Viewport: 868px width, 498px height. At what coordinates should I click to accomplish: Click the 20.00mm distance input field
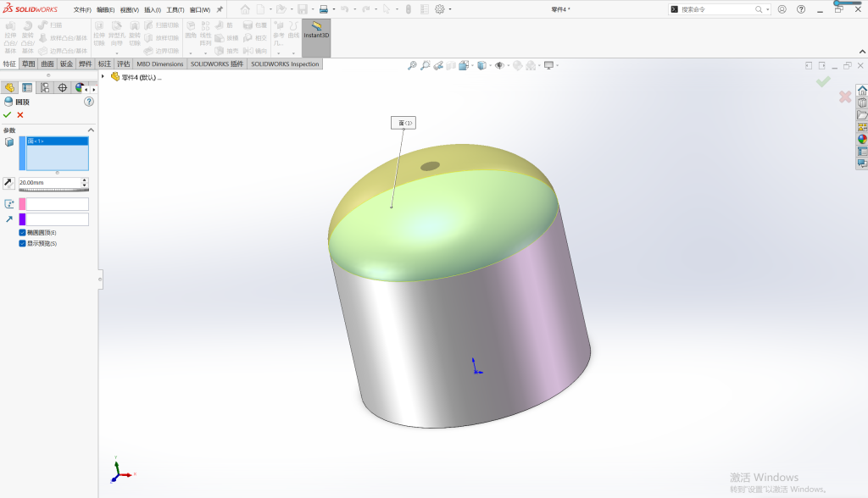pyautogui.click(x=50, y=183)
